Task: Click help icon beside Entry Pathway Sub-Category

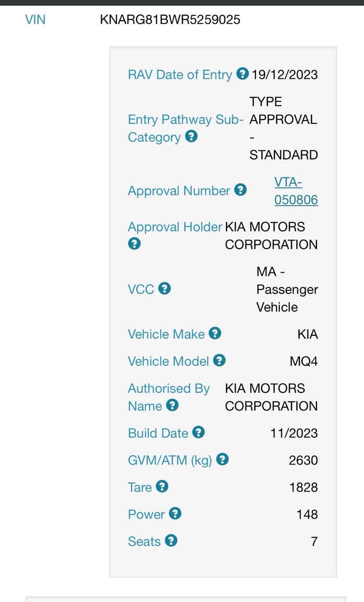Action: [x=191, y=137]
